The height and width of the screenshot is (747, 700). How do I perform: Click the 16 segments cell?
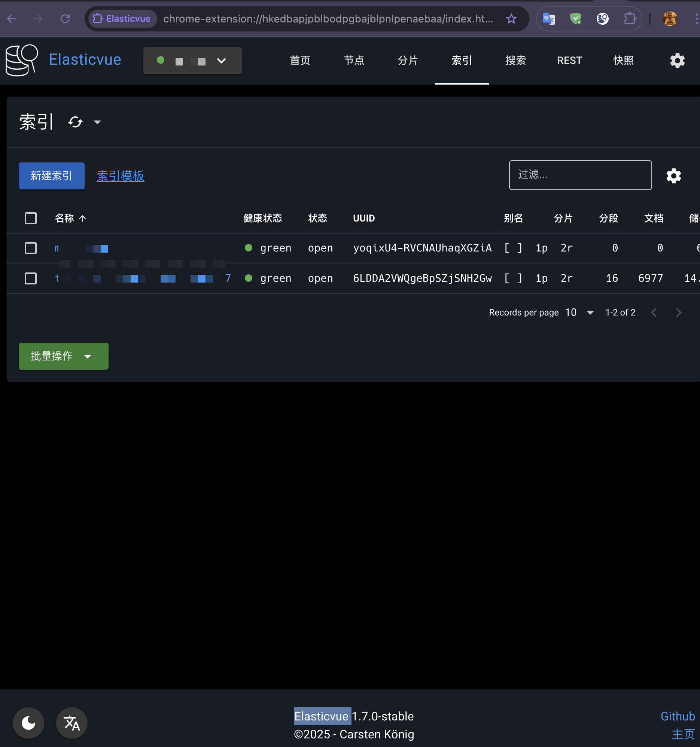pos(612,278)
